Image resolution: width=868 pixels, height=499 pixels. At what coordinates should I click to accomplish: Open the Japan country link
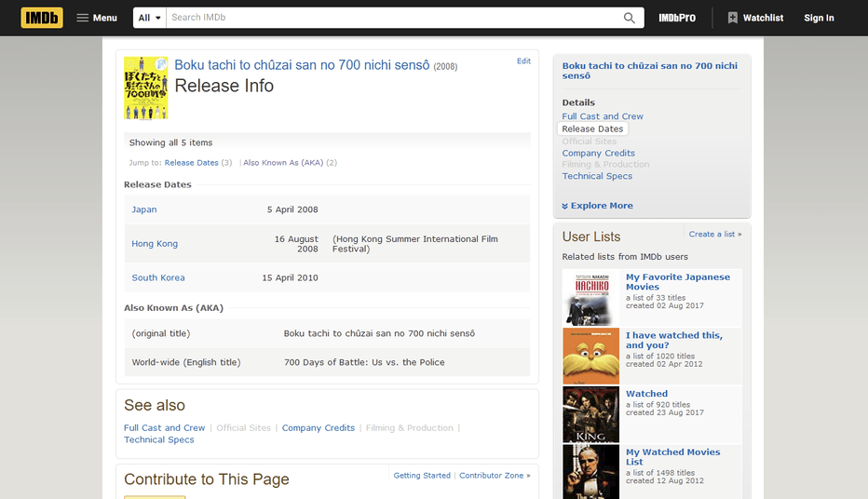coord(144,209)
